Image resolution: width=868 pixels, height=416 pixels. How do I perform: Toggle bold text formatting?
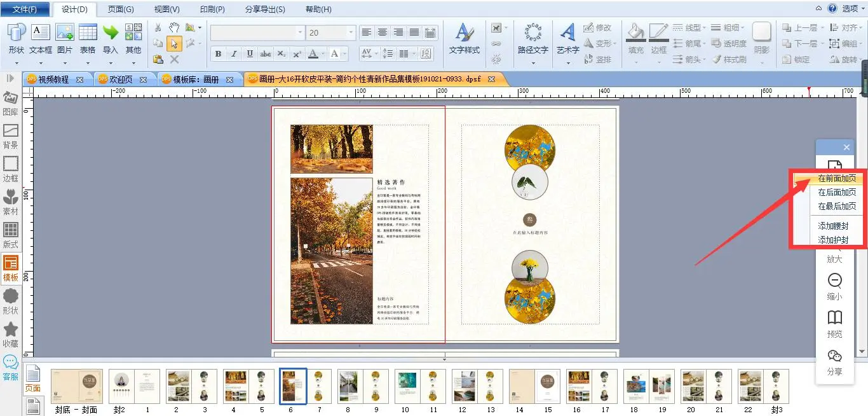[218, 54]
